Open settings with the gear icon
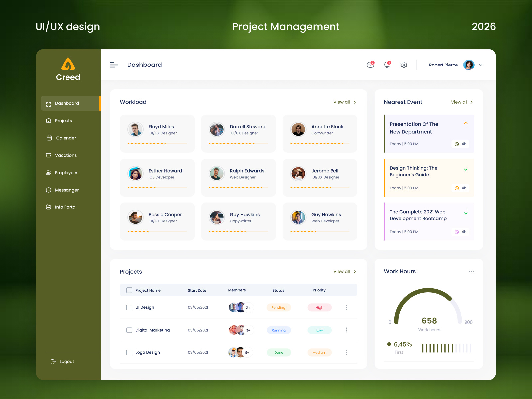This screenshot has width=532, height=399. [x=404, y=65]
